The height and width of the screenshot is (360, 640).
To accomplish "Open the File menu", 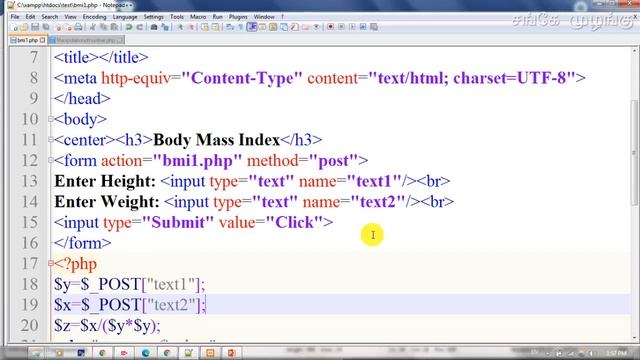I will tap(15, 17).
